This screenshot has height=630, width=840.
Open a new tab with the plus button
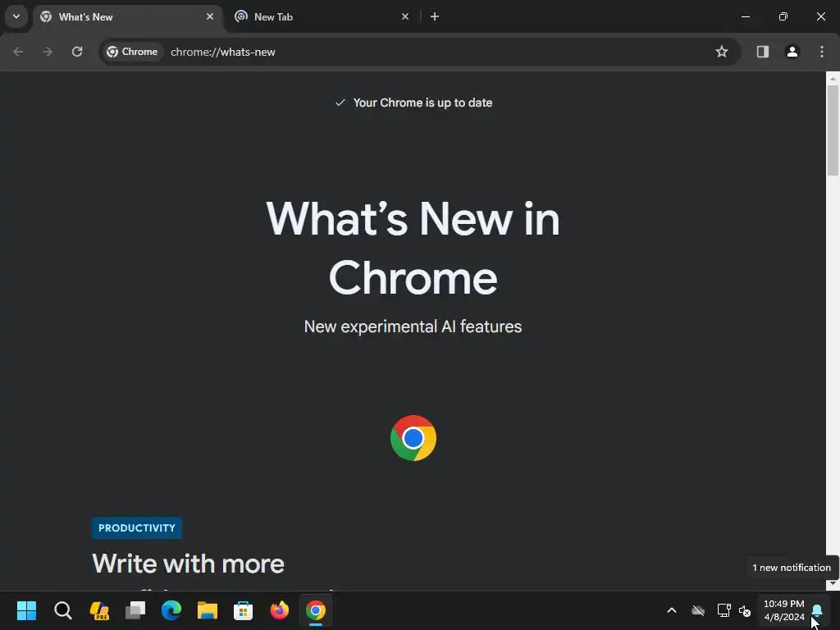click(x=435, y=16)
